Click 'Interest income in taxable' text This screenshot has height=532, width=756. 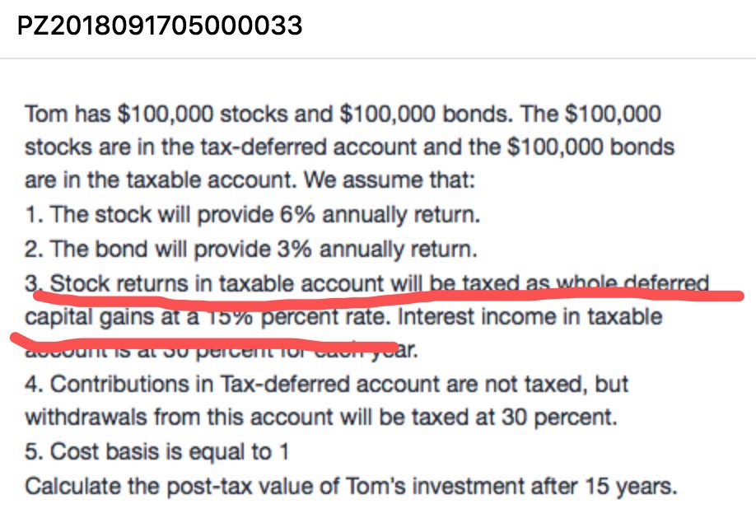(530, 317)
